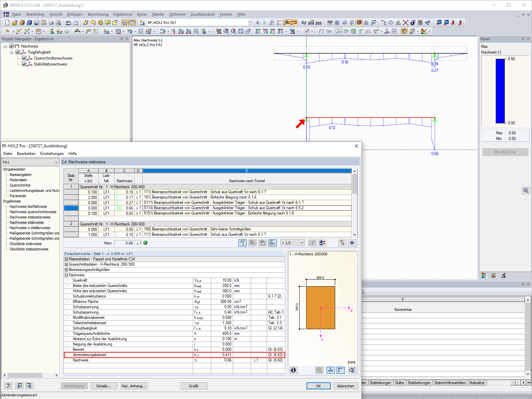Expand Bemessungsschnittgrößen section

[x=66, y=270]
